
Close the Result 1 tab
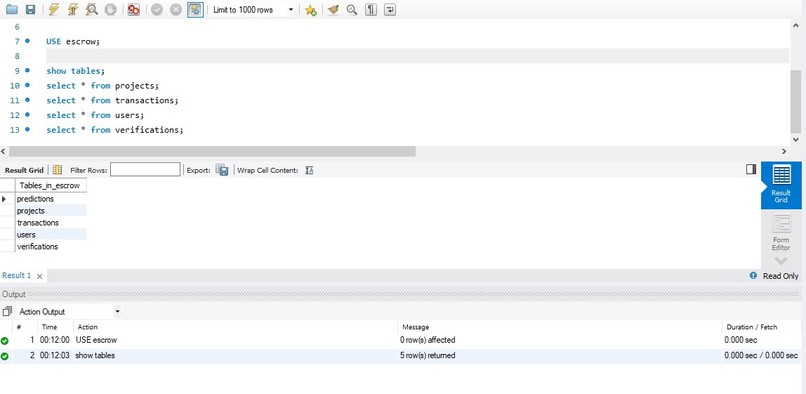coord(40,276)
